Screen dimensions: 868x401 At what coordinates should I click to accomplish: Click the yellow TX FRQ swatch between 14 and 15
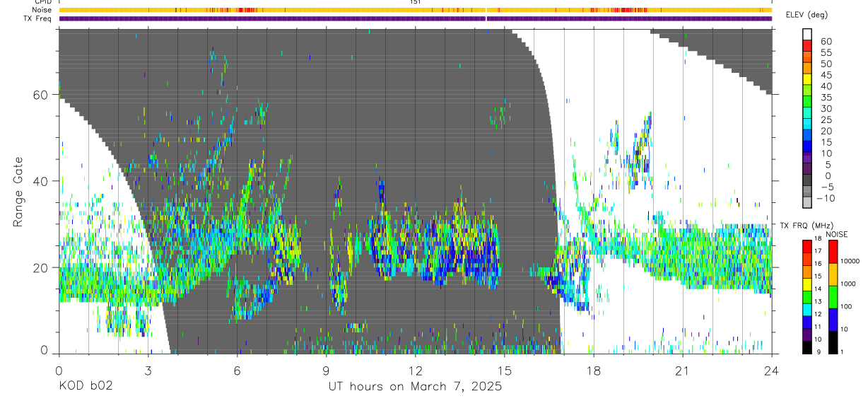coord(807,284)
